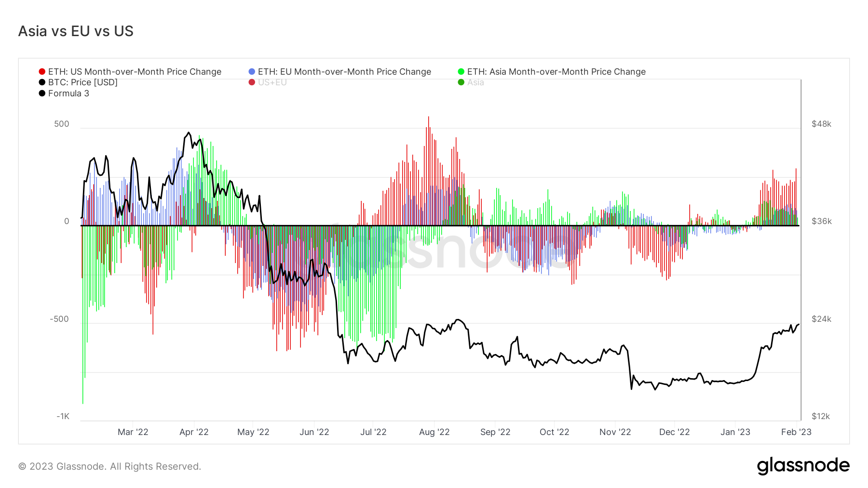
Task: Click the blue dot beside ETH: EU legend
Action: pos(252,72)
